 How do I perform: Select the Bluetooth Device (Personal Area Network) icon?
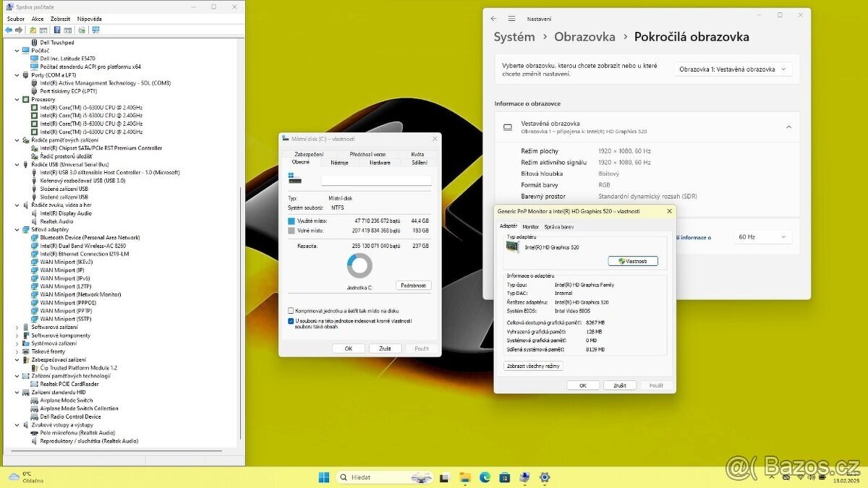[35, 237]
